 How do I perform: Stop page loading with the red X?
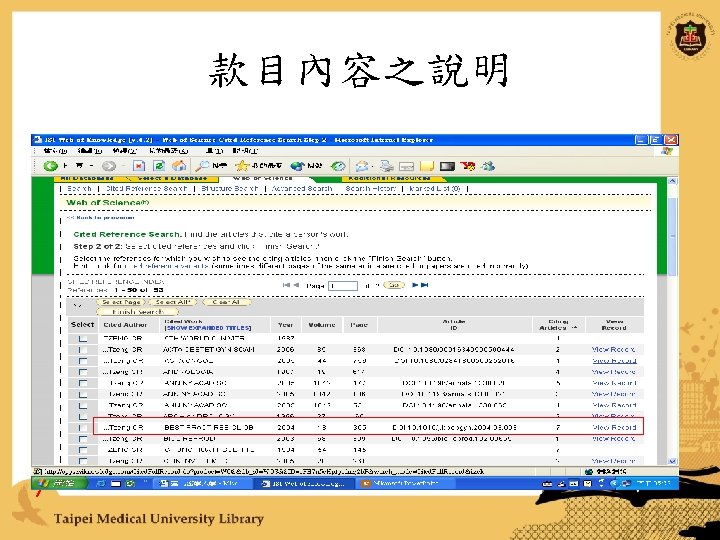pyautogui.click(x=139, y=166)
